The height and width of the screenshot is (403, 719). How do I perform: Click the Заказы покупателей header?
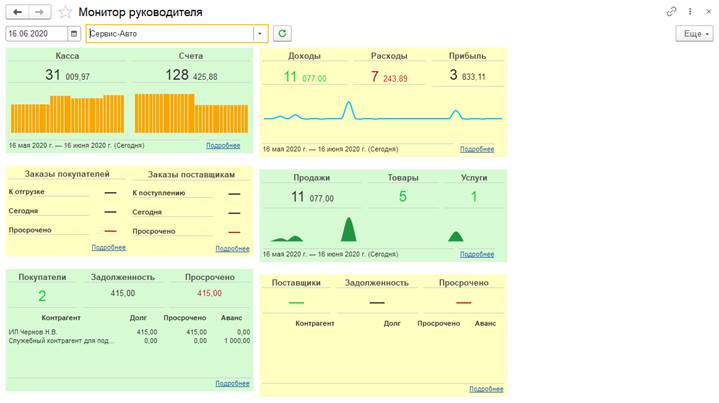click(67, 174)
